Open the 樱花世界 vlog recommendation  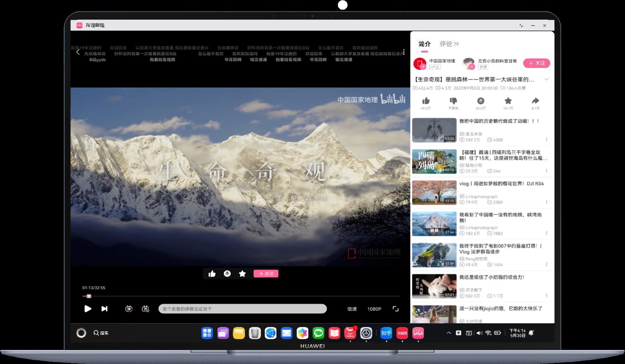coord(434,193)
